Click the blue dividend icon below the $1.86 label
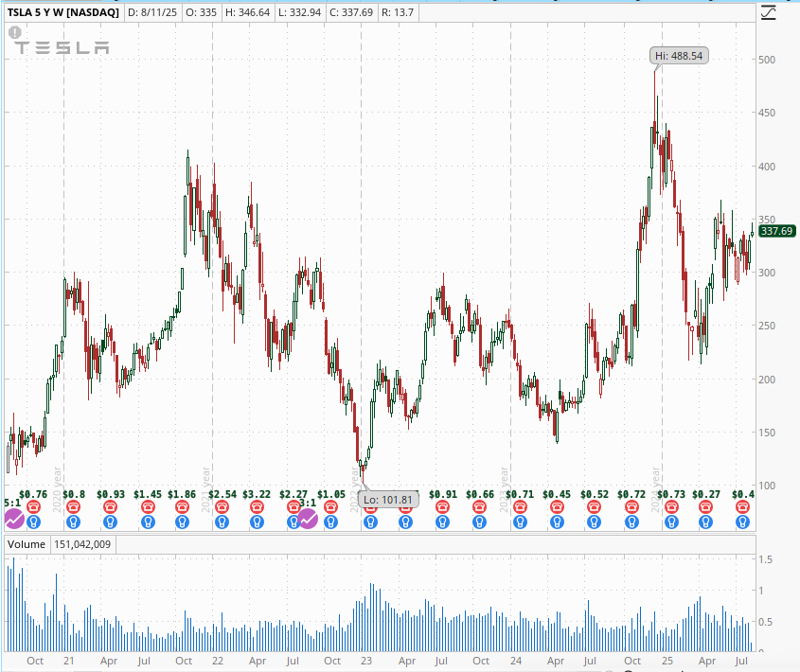Screen dimensions: 800x672 (184, 522)
